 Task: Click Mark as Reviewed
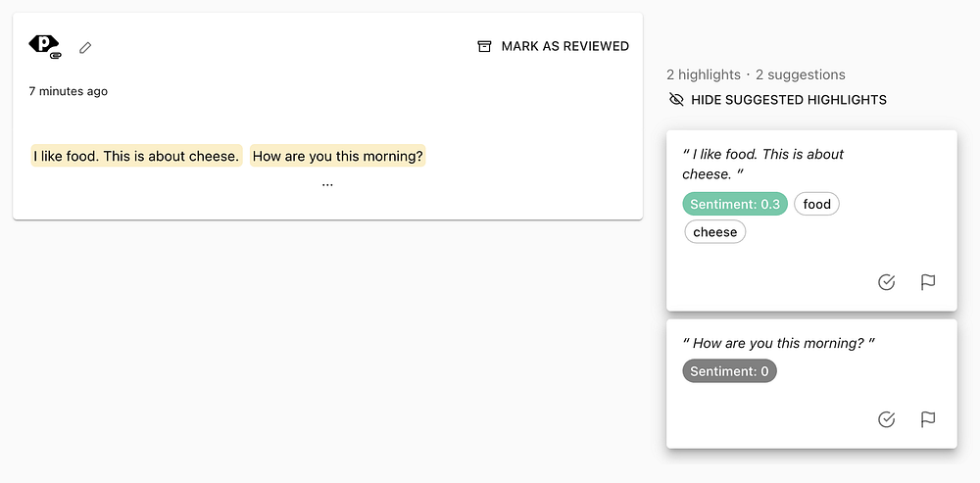pos(564,46)
